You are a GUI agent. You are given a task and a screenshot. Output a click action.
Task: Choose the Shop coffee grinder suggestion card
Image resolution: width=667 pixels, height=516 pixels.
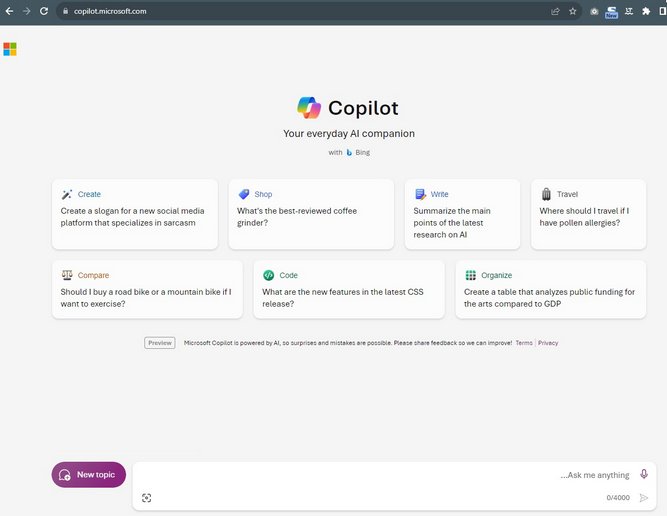click(x=310, y=214)
